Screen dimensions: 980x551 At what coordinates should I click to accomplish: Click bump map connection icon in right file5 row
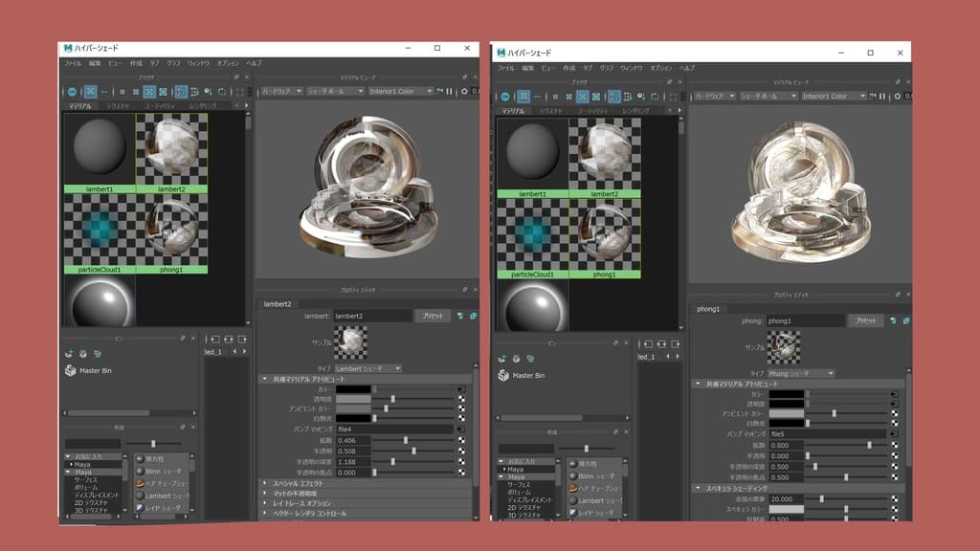[895, 433]
